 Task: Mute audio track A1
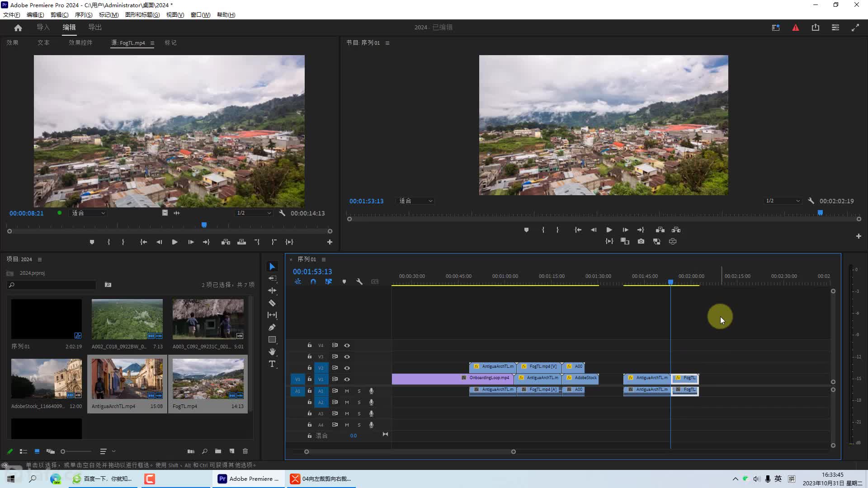coord(347,391)
